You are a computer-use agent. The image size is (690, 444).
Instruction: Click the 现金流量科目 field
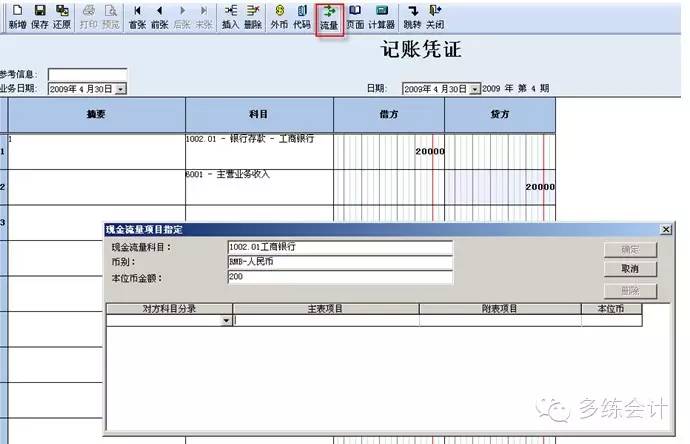340,247
